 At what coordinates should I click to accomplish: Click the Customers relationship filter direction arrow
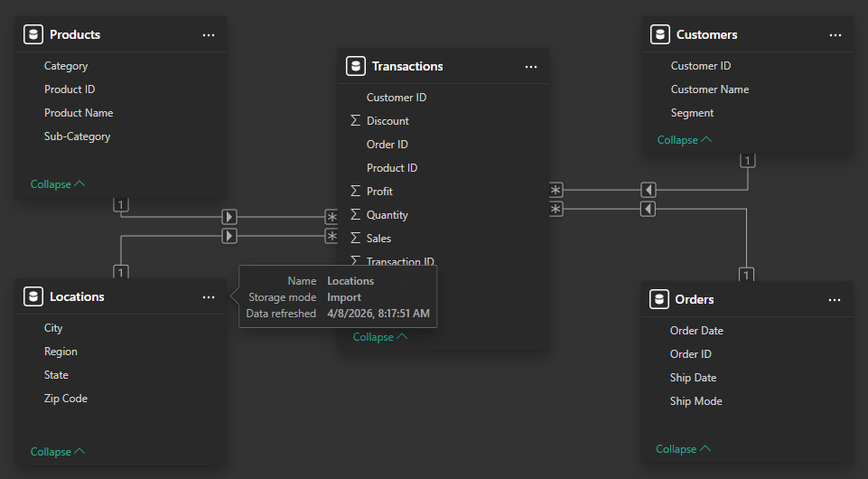click(648, 190)
